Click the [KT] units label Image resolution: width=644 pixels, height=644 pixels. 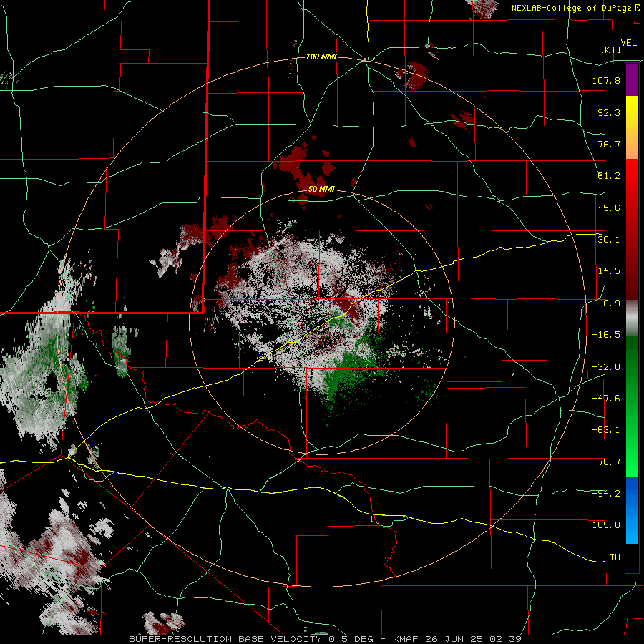click(x=611, y=49)
